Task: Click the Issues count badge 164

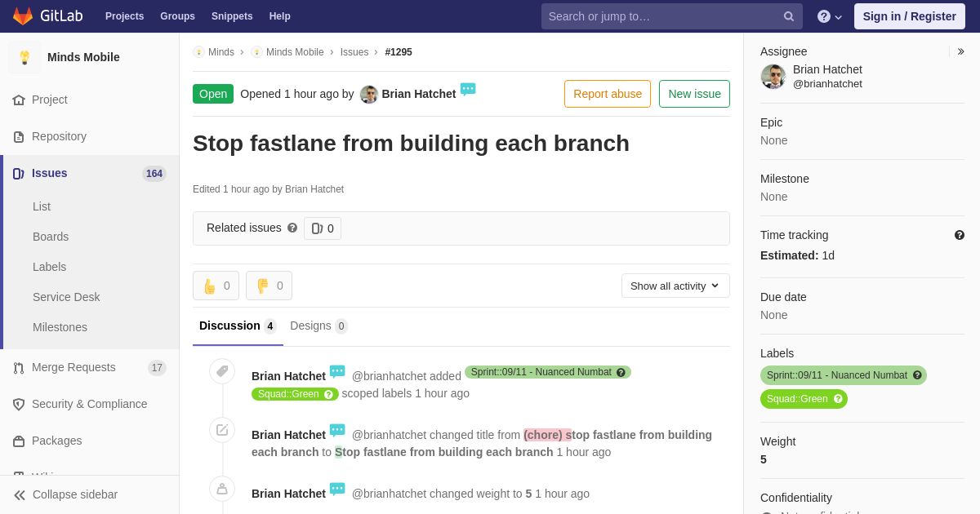Action: pos(154,174)
